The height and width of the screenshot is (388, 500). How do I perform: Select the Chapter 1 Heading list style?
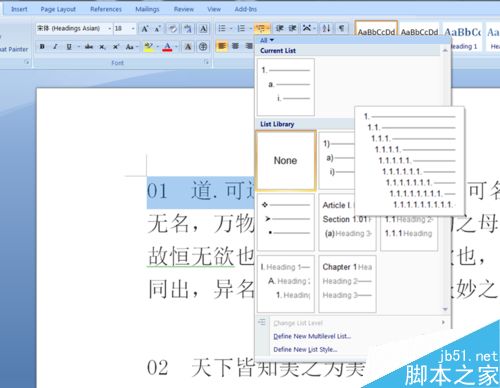point(347,284)
